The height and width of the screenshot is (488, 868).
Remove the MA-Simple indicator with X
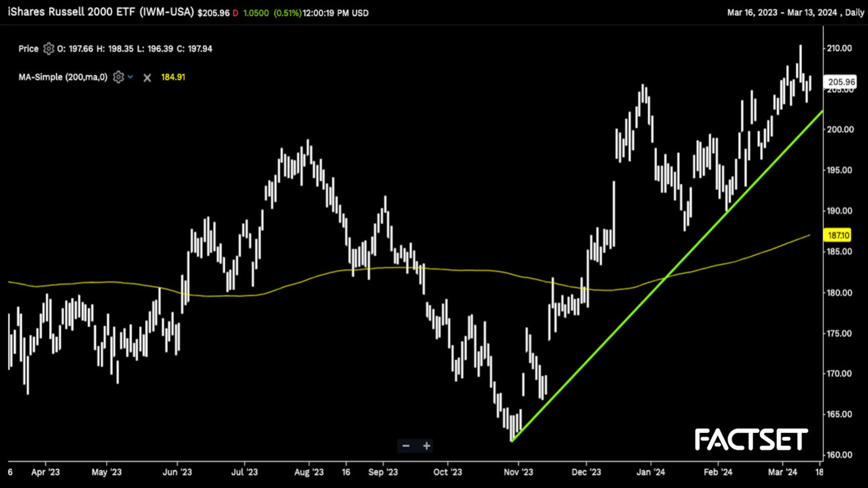point(147,78)
